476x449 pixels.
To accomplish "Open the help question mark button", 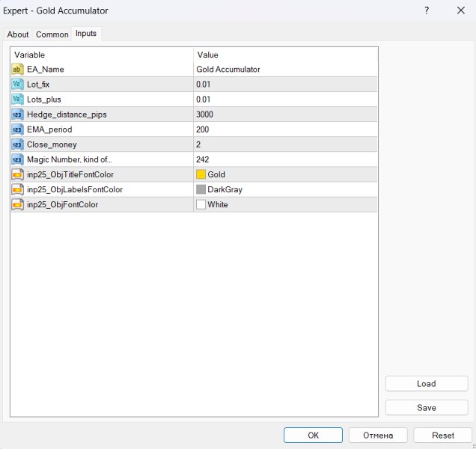I will click(x=427, y=10).
